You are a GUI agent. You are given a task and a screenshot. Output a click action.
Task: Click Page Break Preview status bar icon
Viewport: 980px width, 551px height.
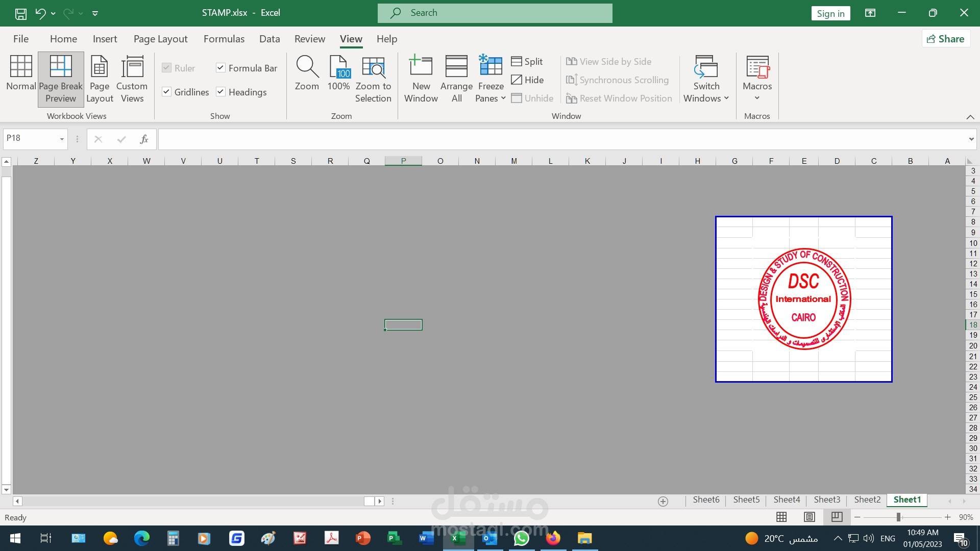837,517
